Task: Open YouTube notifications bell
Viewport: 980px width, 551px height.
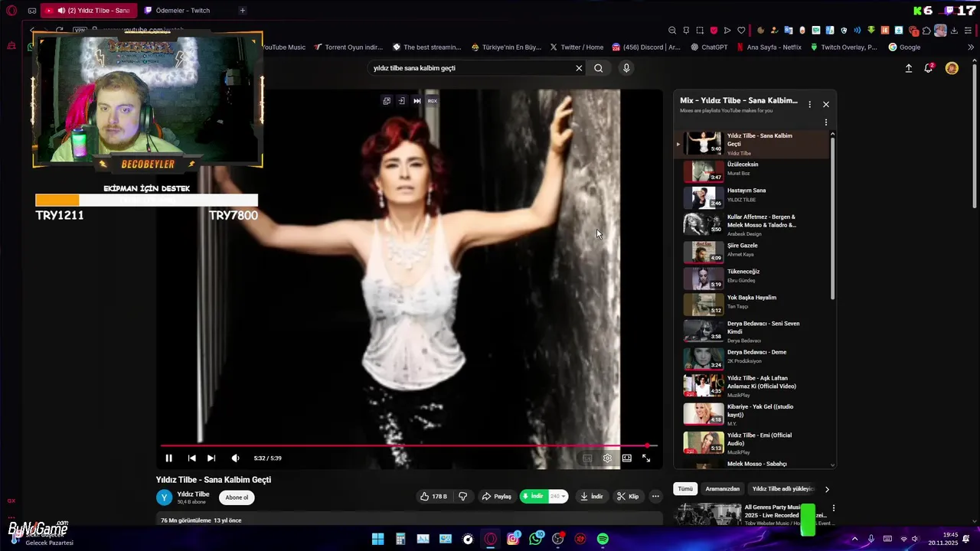Action: pyautogui.click(x=929, y=68)
